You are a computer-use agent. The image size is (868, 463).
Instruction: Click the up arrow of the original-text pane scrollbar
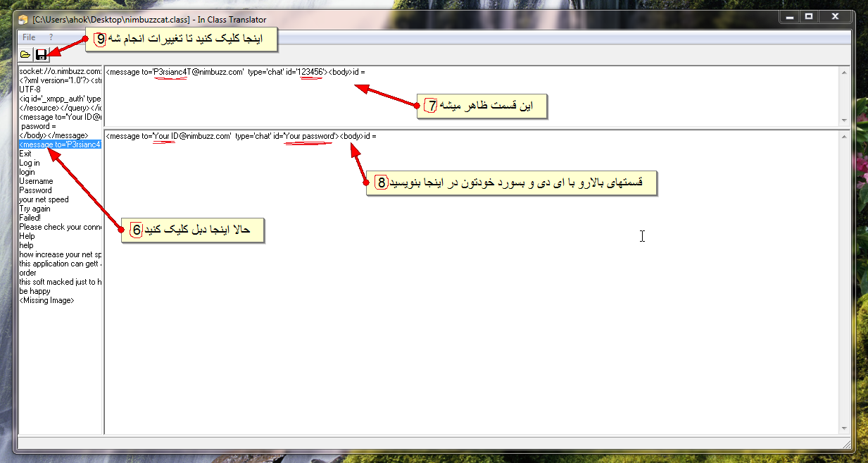(x=845, y=72)
